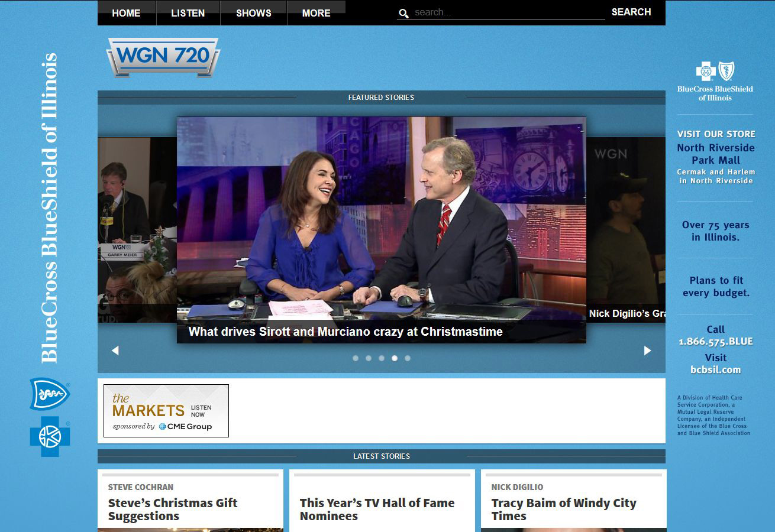
Task: Click The Markets Listen Now banner
Action: coord(166,411)
